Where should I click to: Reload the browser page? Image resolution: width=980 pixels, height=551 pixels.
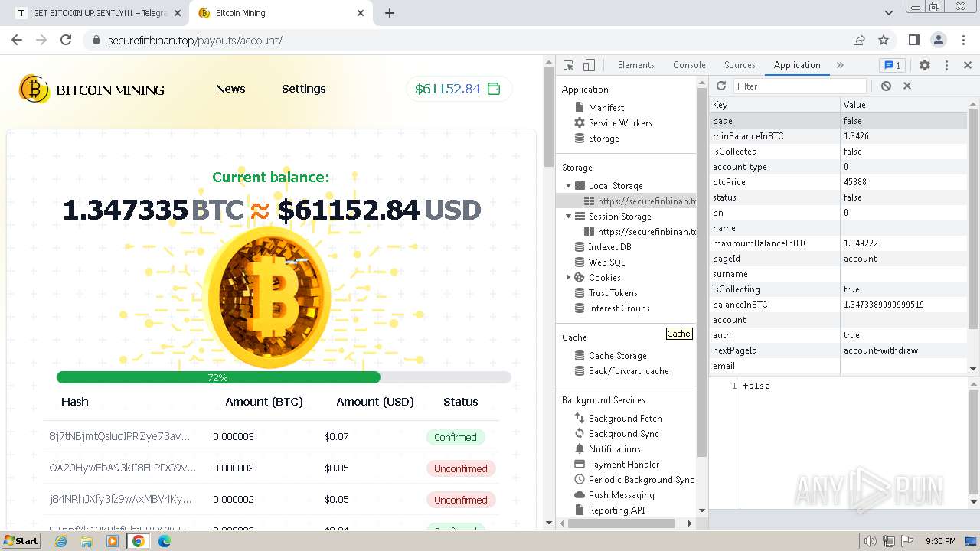coord(66,40)
